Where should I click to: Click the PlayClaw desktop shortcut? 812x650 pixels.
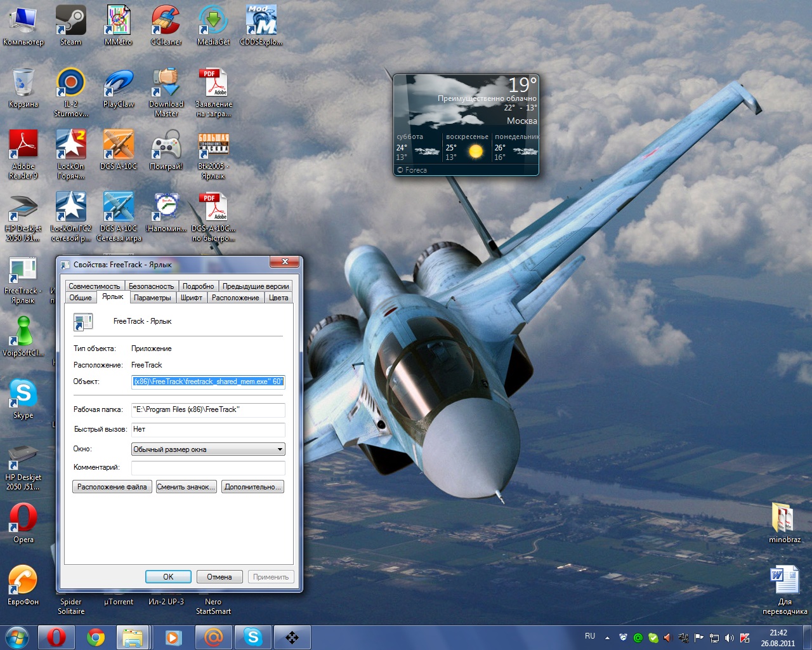click(x=119, y=88)
